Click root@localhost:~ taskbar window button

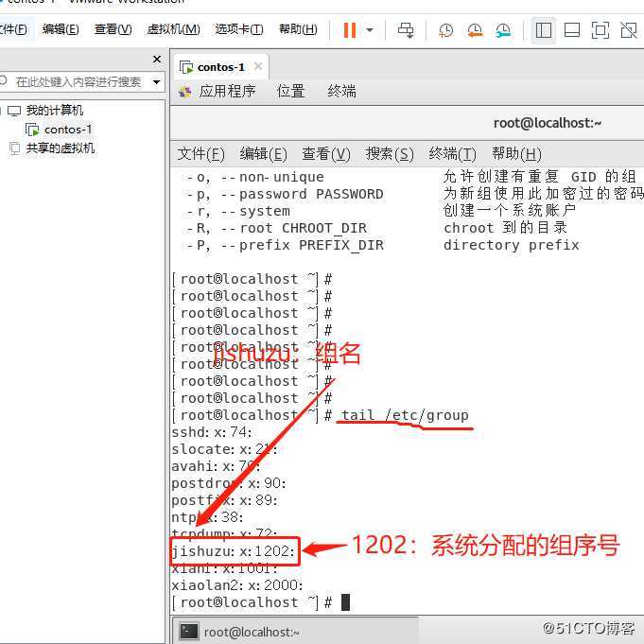296,632
